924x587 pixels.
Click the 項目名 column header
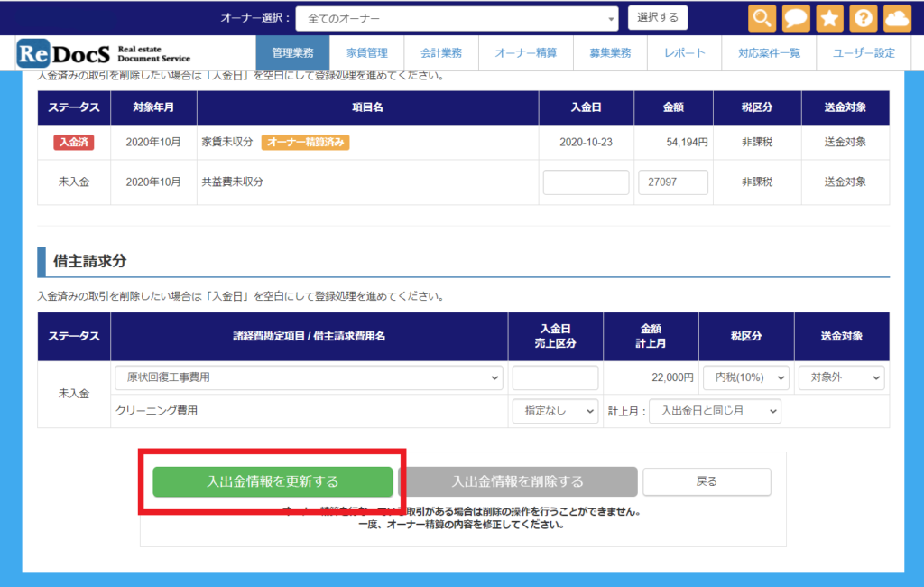368,107
